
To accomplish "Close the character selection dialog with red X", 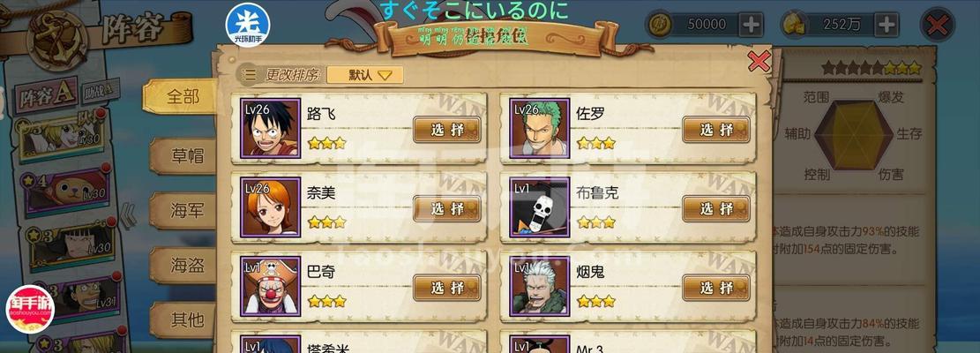I will (x=759, y=61).
